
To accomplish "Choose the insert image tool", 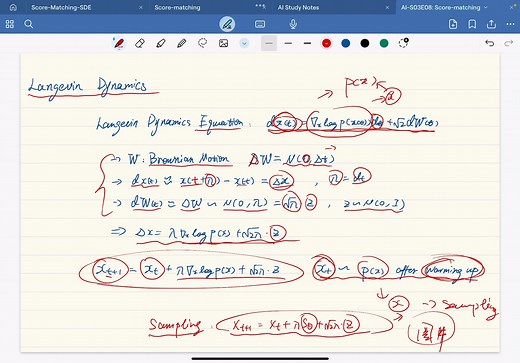I will [223, 43].
